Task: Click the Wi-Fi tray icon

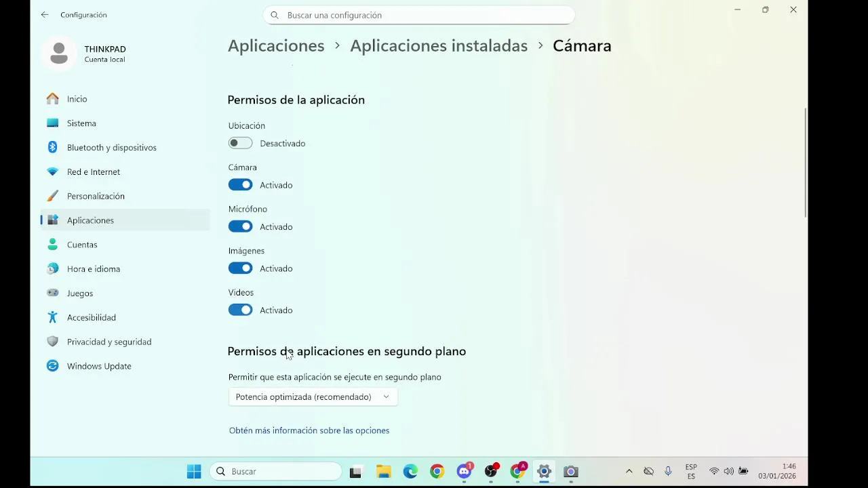Action: point(714,472)
